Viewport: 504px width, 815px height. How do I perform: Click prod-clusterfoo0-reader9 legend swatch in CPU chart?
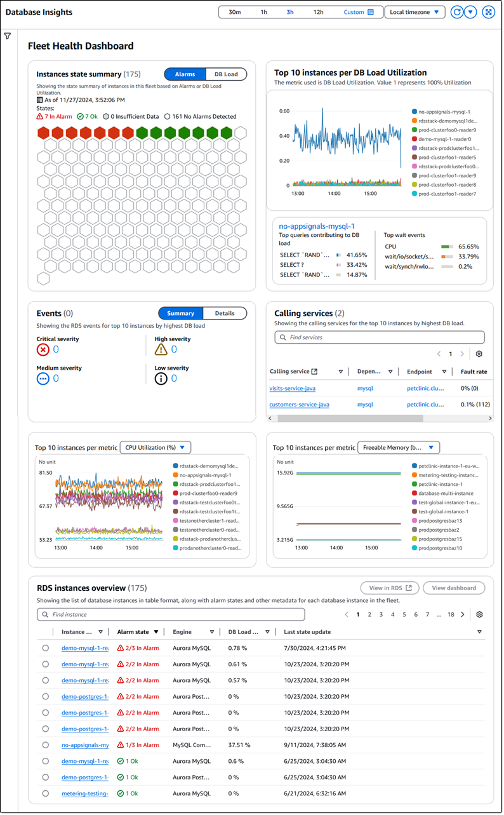coord(175,493)
